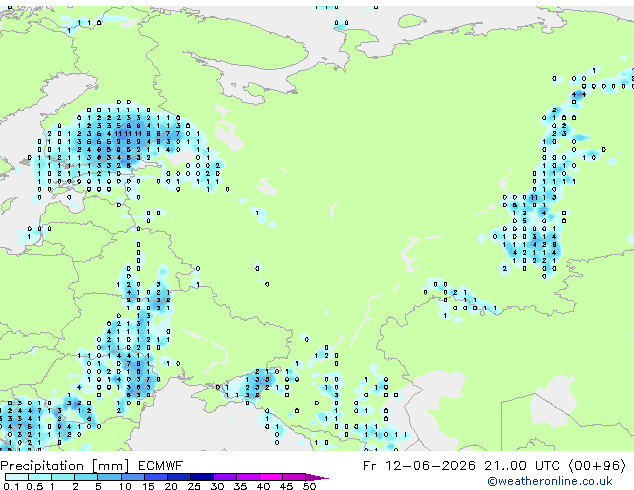Click the above-50 arrow tip of legend
This screenshot has width=634, height=490.
pos(317,478)
